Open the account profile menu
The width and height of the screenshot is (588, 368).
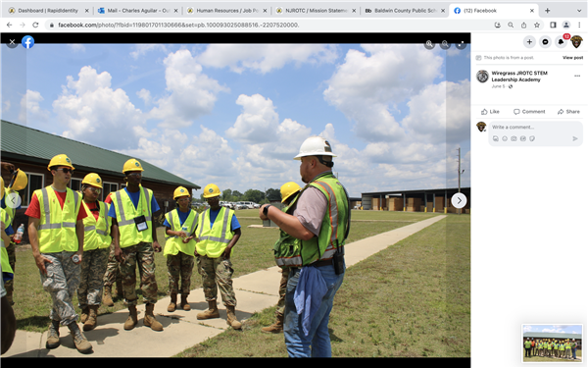coord(576,42)
